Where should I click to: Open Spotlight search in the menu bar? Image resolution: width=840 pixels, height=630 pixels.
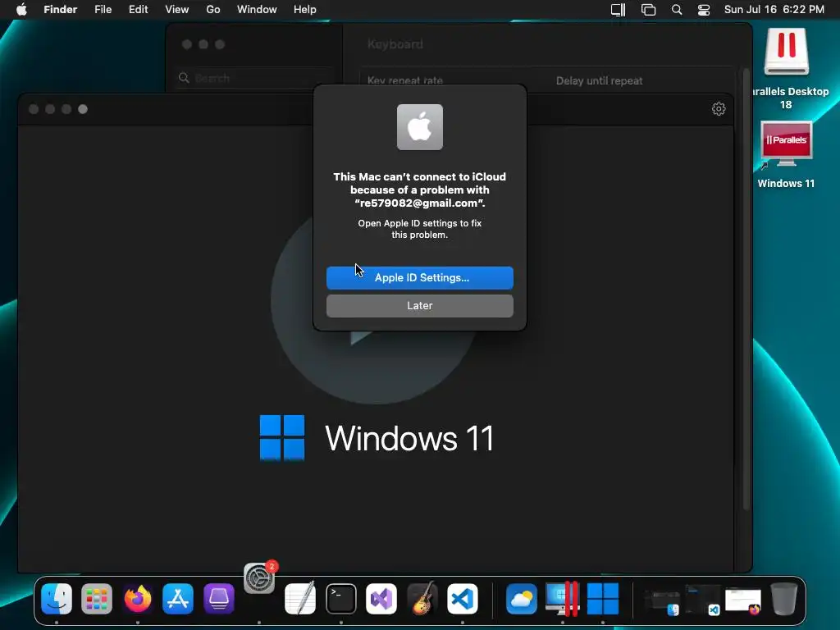point(677,10)
